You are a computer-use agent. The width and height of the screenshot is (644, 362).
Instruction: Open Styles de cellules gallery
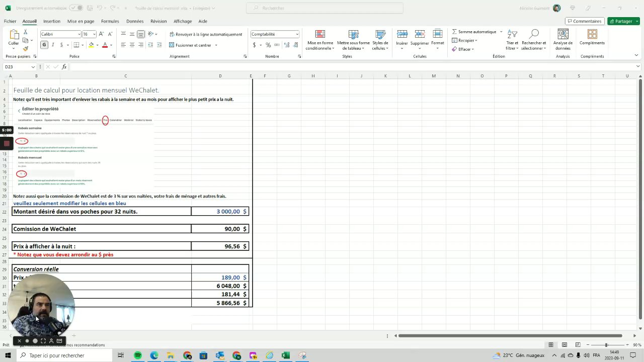tap(380, 40)
